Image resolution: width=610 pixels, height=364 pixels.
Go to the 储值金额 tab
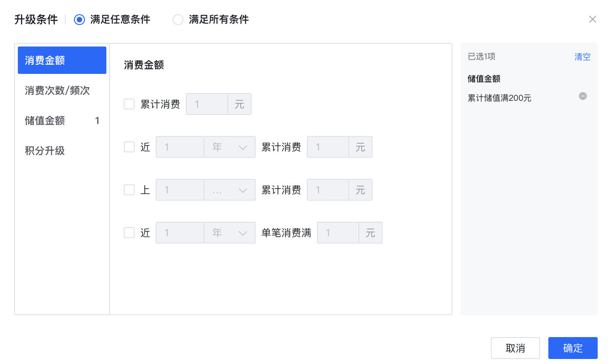pyautogui.click(x=62, y=120)
